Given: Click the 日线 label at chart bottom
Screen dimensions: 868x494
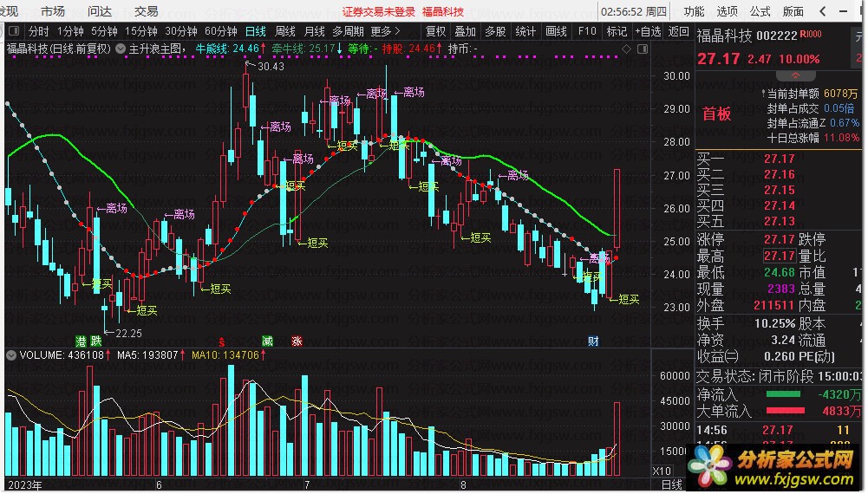Looking at the screenshot, I should pos(672,485).
